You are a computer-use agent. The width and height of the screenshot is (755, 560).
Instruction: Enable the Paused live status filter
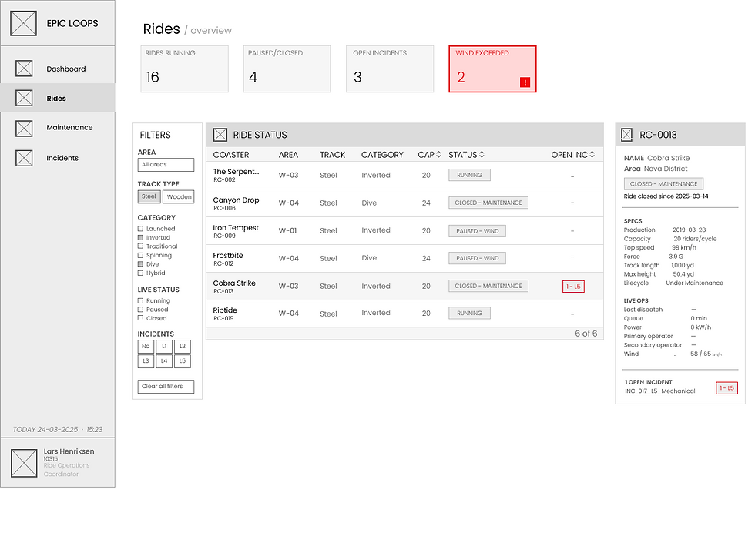140,310
